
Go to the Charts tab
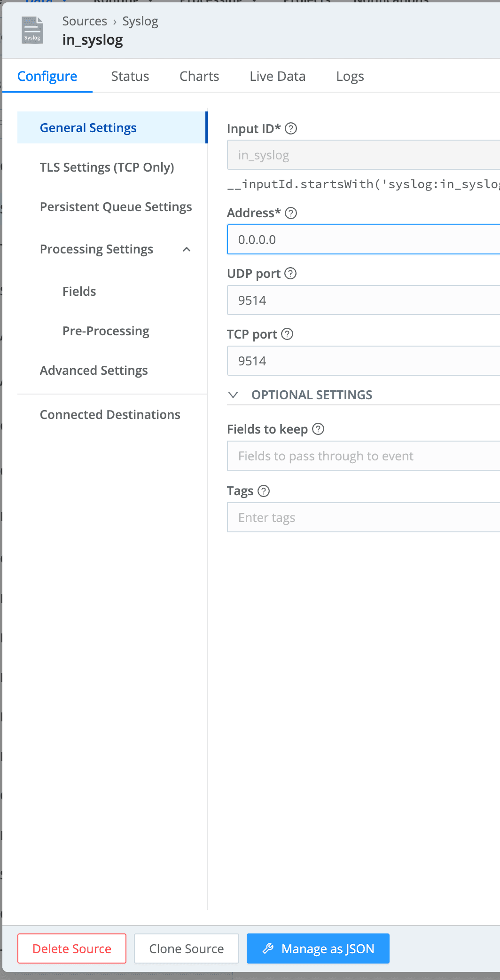point(199,76)
